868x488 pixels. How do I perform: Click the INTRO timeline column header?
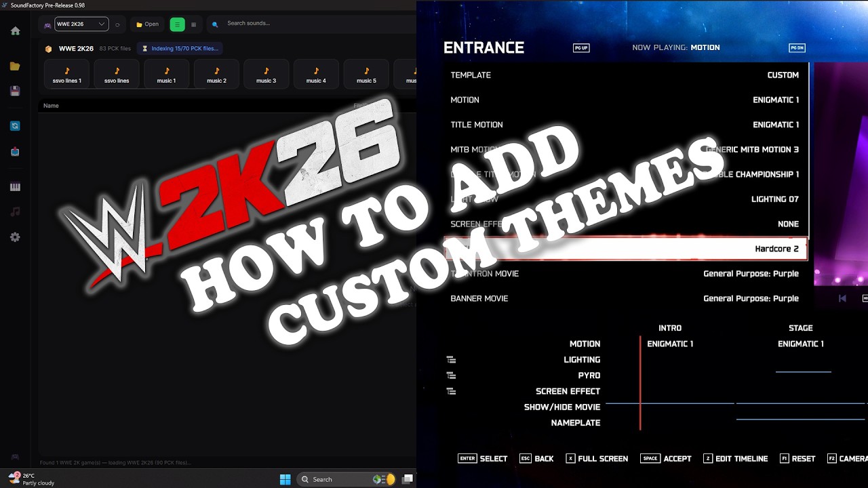click(x=670, y=328)
